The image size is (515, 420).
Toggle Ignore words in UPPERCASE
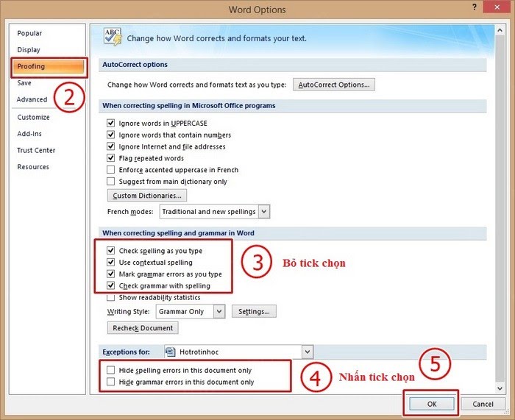[x=111, y=124]
